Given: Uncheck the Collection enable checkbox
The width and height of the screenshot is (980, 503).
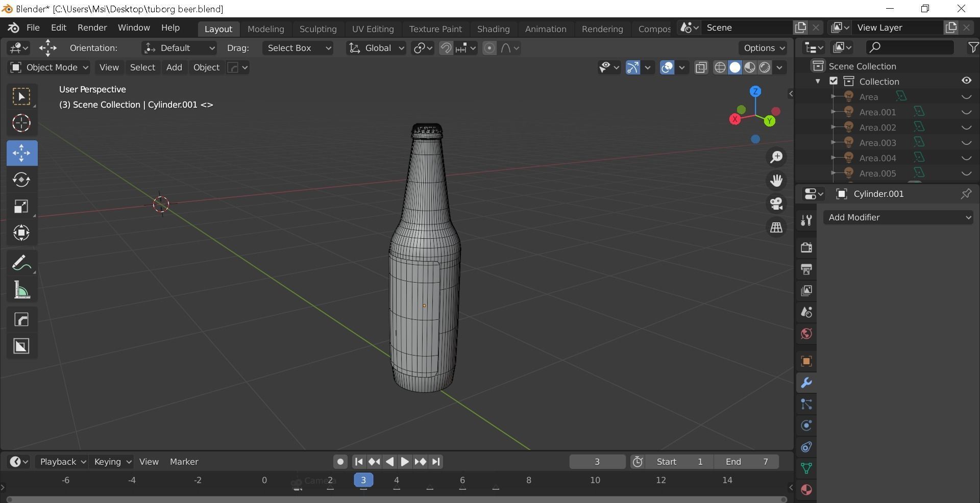Looking at the screenshot, I should pyautogui.click(x=833, y=81).
